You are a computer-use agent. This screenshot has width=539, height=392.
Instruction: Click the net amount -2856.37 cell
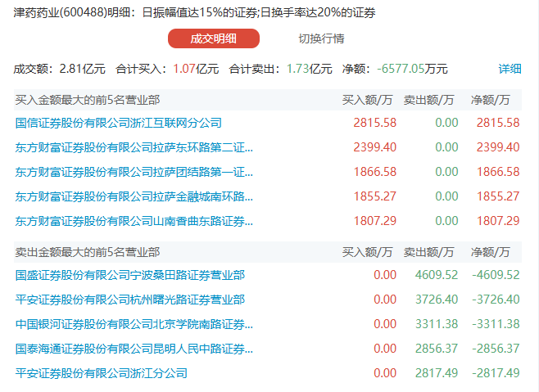point(496,349)
